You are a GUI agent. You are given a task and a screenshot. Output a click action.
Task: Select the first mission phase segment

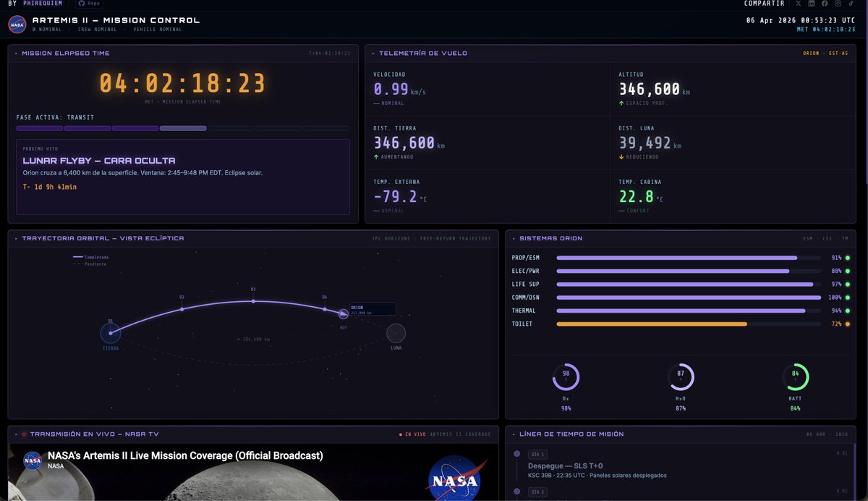[x=40, y=128]
